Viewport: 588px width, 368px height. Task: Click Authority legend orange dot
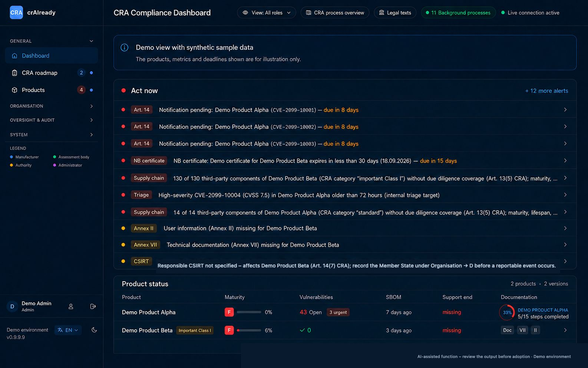[x=11, y=165]
